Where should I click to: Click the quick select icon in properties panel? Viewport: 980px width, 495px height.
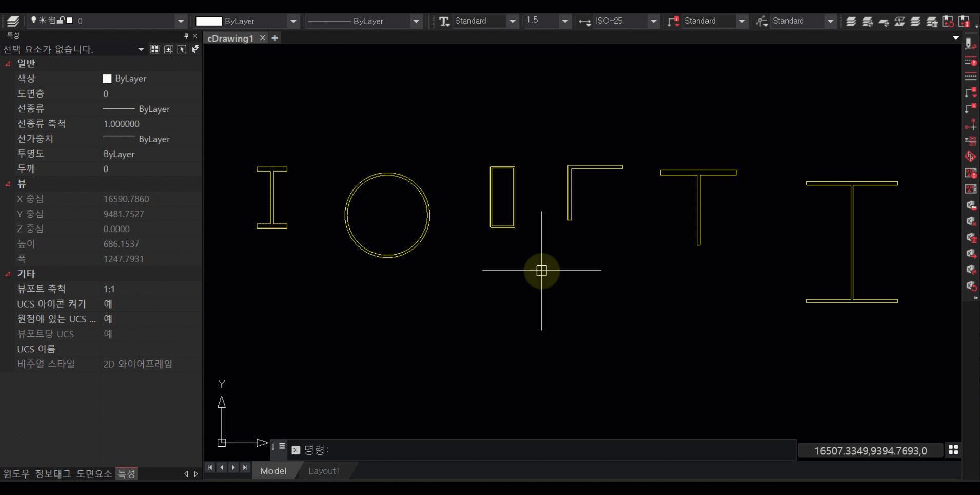155,49
